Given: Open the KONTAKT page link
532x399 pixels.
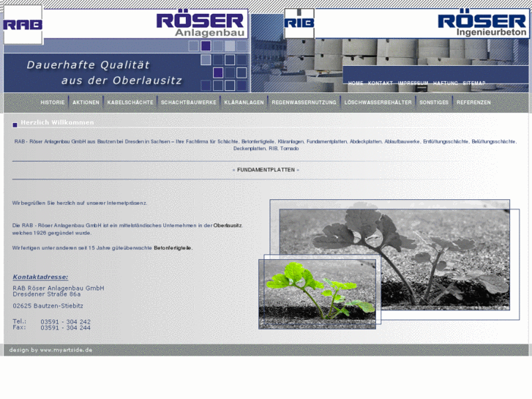Looking at the screenshot, I should point(380,83).
